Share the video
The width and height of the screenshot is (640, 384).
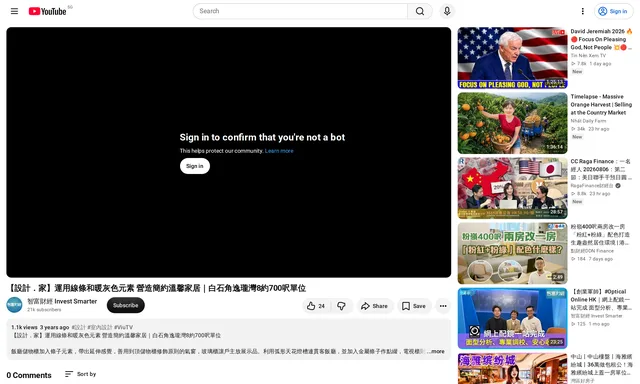click(x=375, y=306)
